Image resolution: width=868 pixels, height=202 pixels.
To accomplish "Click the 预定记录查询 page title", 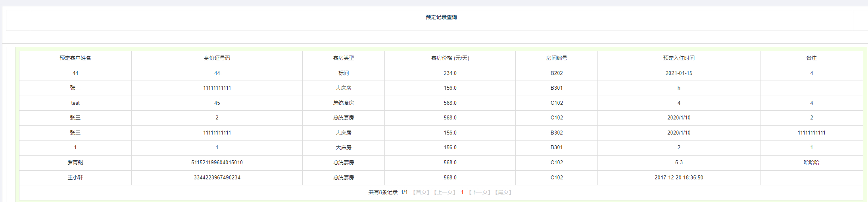I will 441,17.
